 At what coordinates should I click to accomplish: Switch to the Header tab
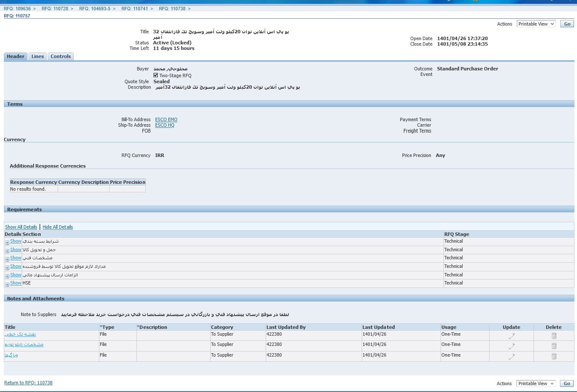click(x=16, y=56)
